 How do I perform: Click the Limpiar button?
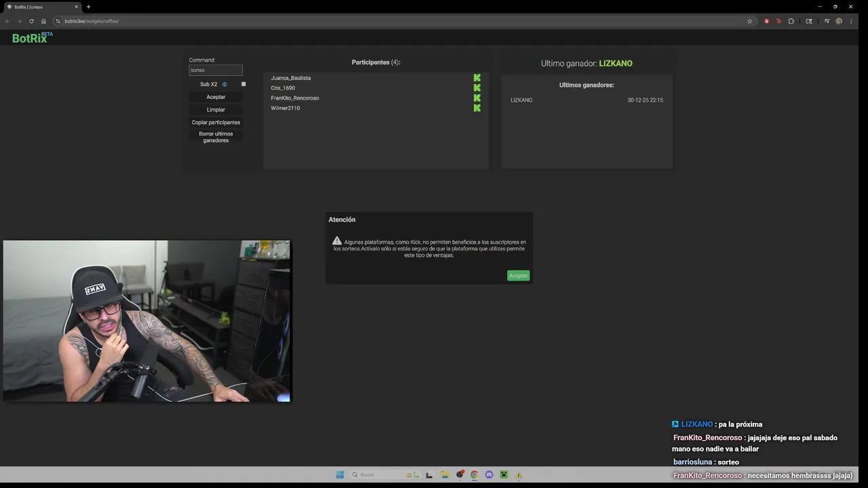pos(216,110)
